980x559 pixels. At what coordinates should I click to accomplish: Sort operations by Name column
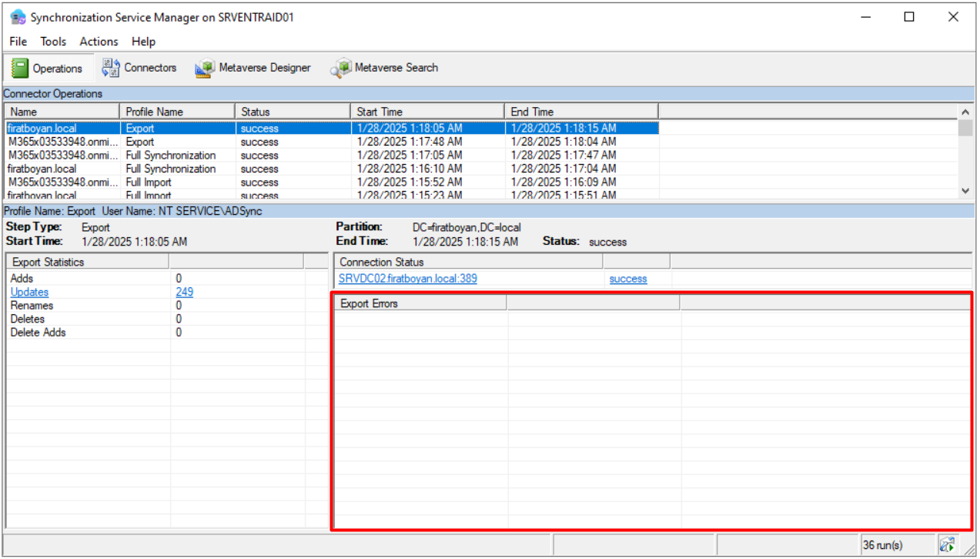point(62,112)
